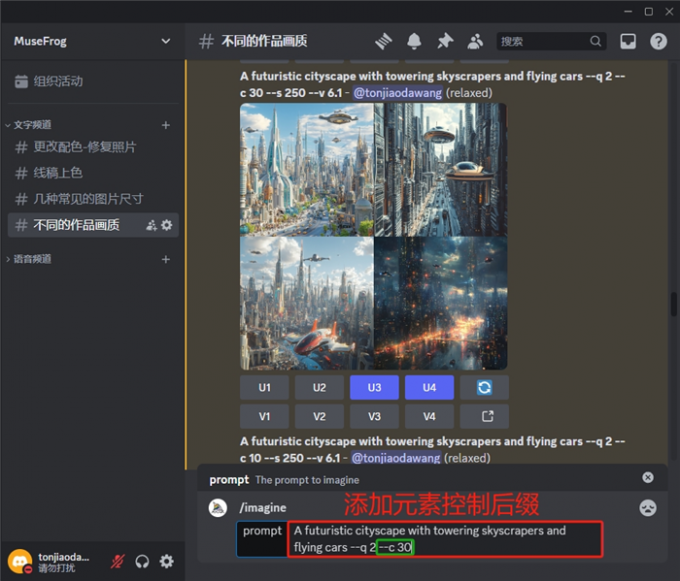This screenshot has width=680, height=581.
Task: Click the tonjiaoda user avatar
Action: pos(20,561)
